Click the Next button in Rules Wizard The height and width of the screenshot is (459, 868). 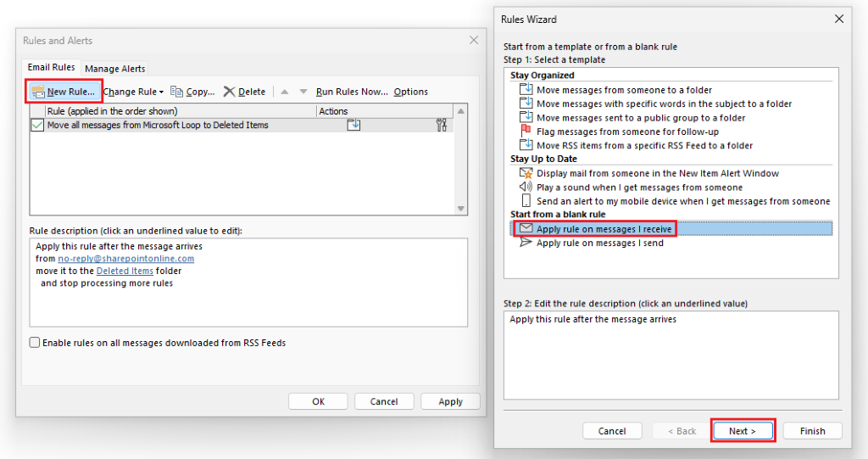tap(743, 431)
